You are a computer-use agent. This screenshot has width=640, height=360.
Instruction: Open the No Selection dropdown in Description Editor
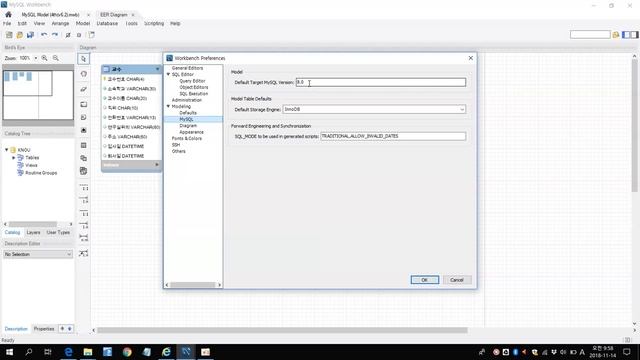[38, 254]
